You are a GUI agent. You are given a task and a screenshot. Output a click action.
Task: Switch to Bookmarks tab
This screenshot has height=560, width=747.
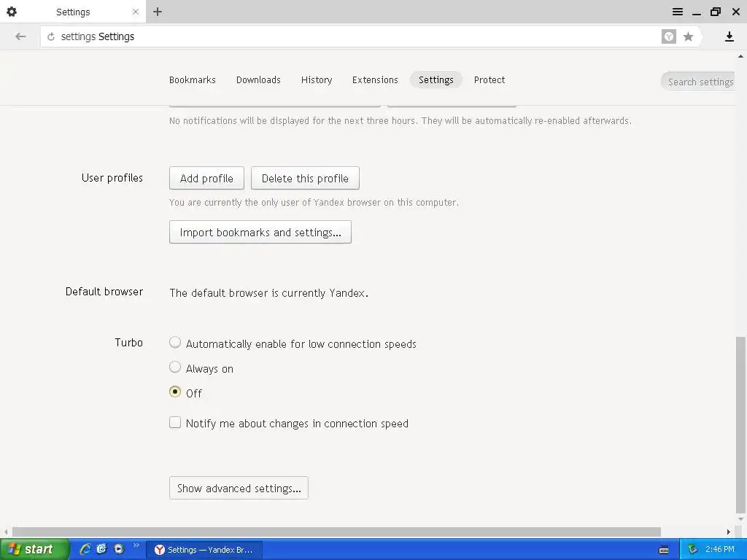pyautogui.click(x=193, y=80)
